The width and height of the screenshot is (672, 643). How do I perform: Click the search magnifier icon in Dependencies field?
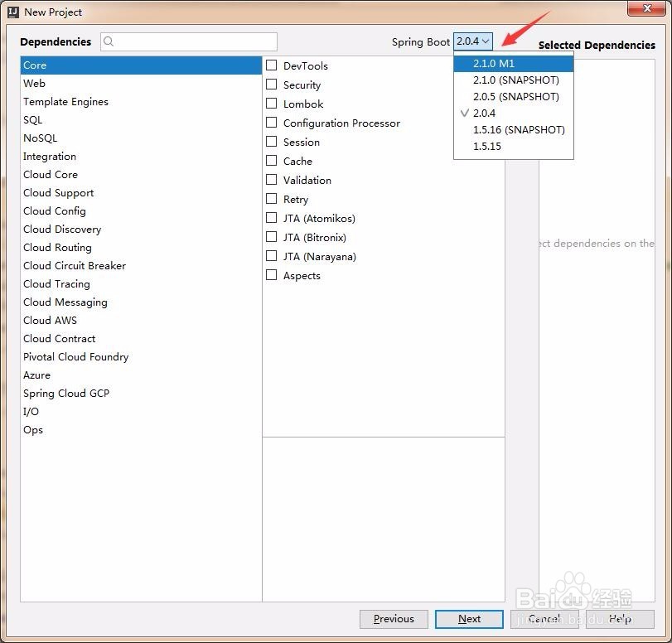click(109, 41)
